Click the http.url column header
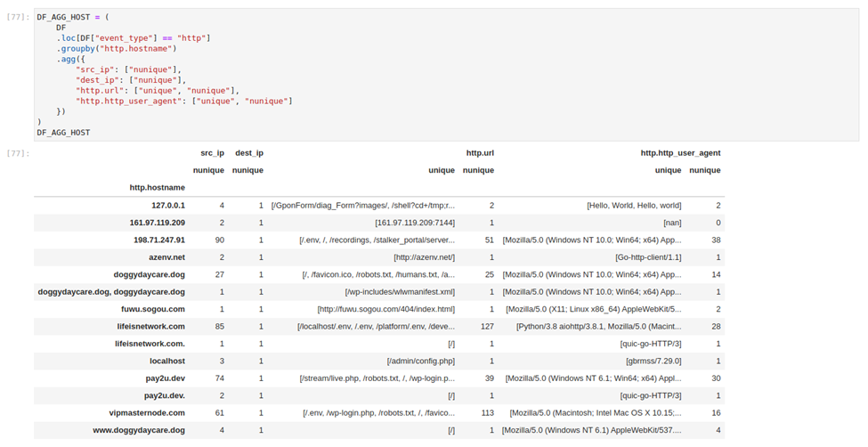This screenshot has height=447, width=868. 480,153
